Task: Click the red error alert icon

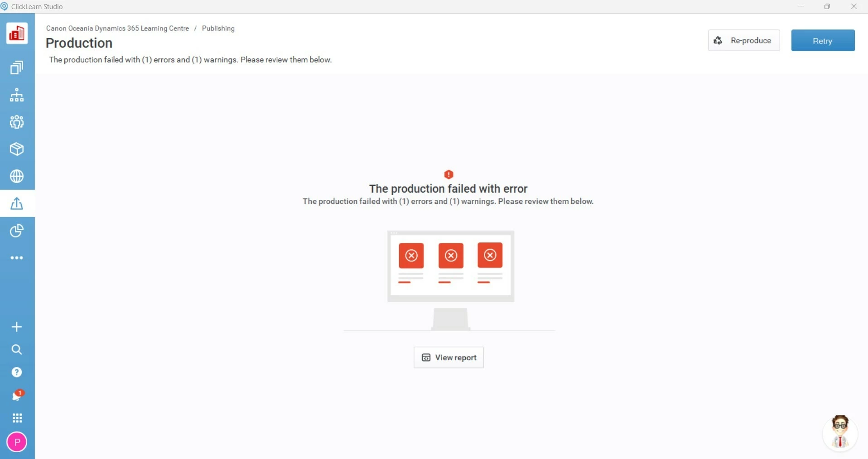Action: 448,174
